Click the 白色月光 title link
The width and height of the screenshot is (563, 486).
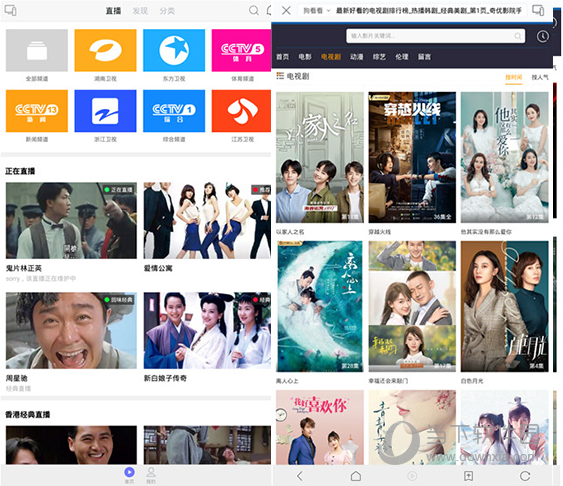[x=472, y=381]
